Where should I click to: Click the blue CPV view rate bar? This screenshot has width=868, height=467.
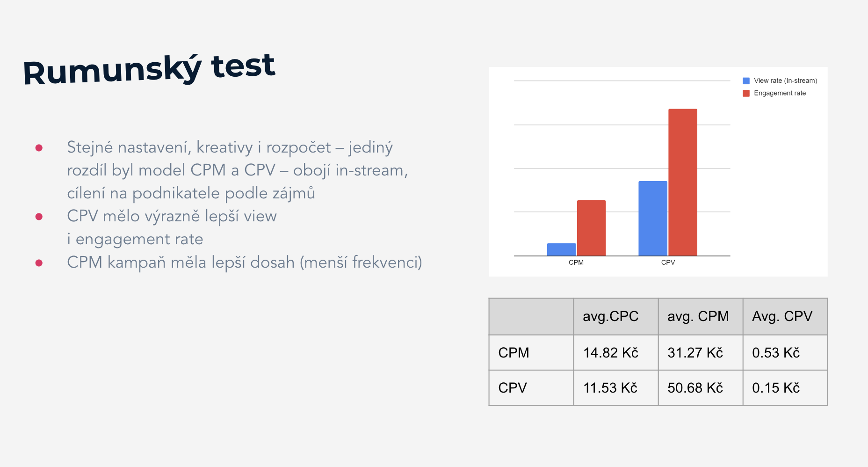pos(653,219)
